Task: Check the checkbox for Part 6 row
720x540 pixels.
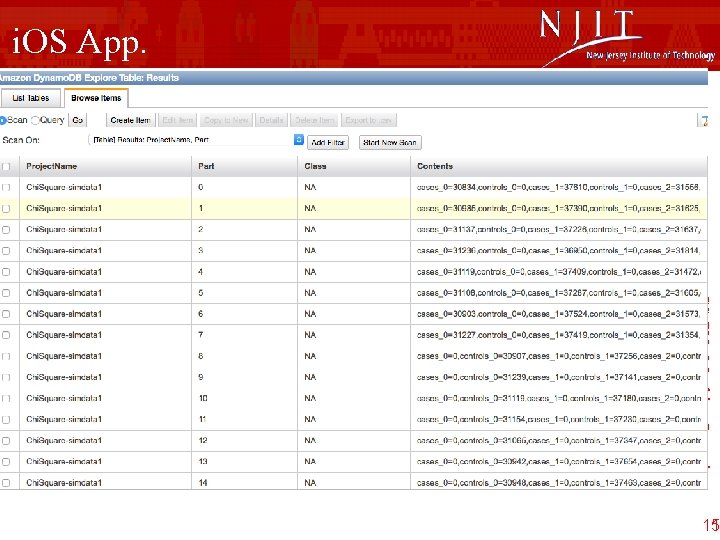Action: point(6,314)
